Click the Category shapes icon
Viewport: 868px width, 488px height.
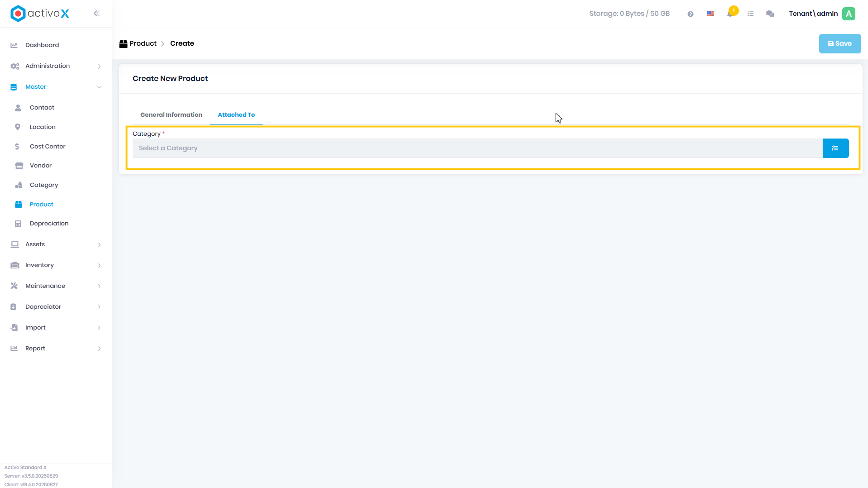(19, 185)
